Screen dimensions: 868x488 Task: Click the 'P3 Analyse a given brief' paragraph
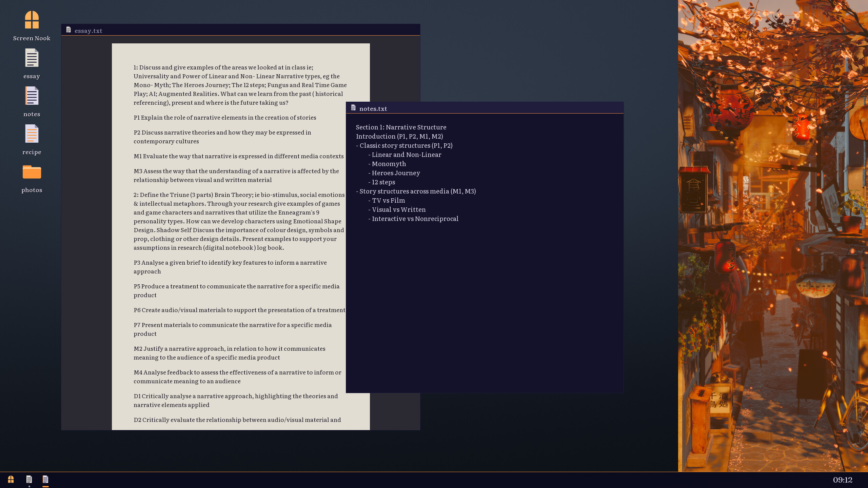(x=230, y=267)
